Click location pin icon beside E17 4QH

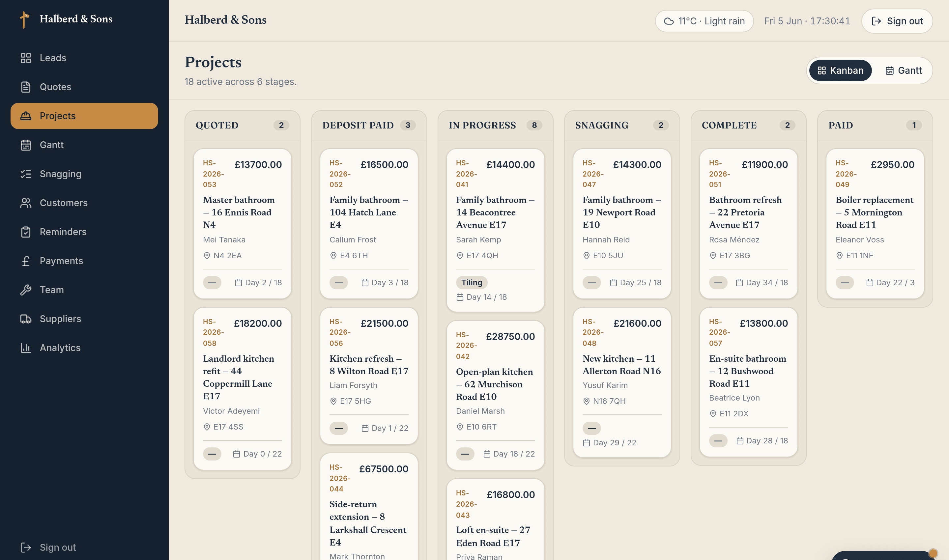tap(460, 256)
